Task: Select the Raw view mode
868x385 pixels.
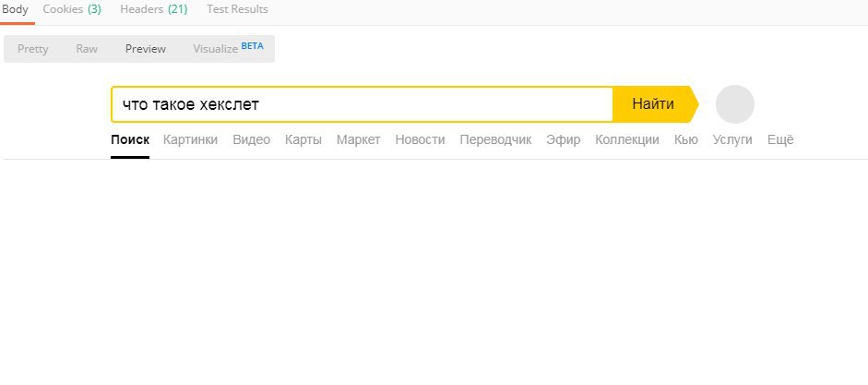Action: [x=87, y=49]
